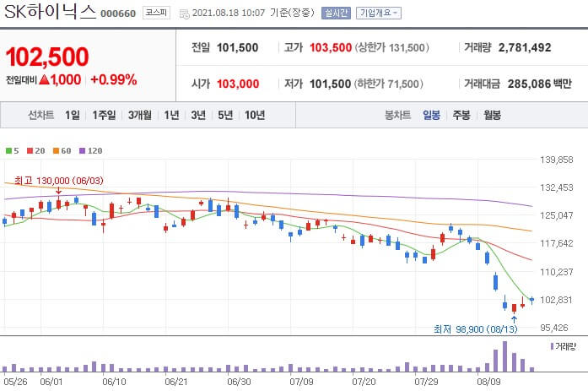Click the 06/01 date axis label

point(51,382)
